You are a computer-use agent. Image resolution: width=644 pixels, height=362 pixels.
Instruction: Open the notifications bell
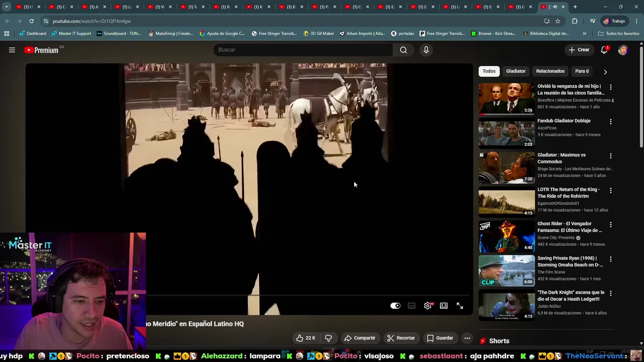click(604, 50)
